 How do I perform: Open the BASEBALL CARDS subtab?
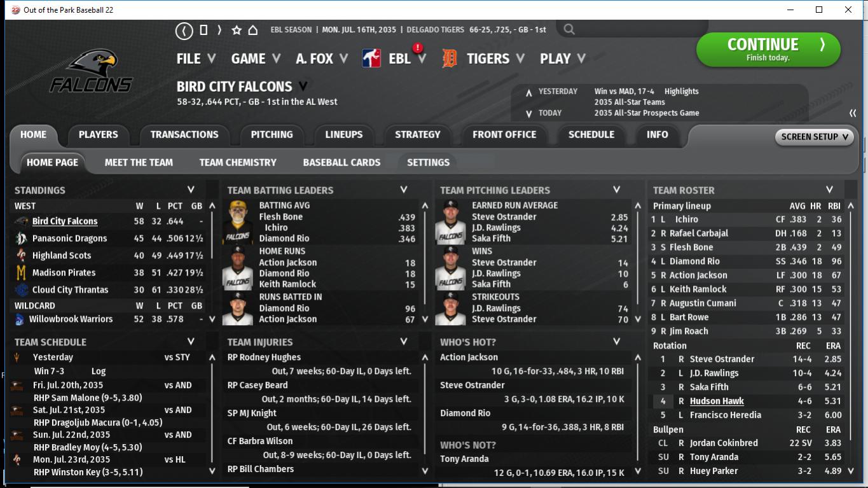[x=341, y=162]
